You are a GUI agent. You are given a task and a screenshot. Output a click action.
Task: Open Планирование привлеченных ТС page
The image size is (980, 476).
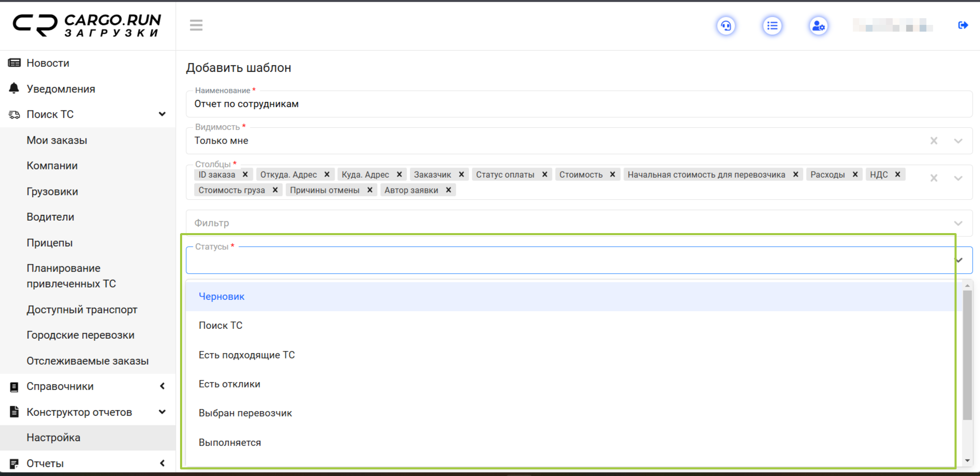(x=71, y=276)
